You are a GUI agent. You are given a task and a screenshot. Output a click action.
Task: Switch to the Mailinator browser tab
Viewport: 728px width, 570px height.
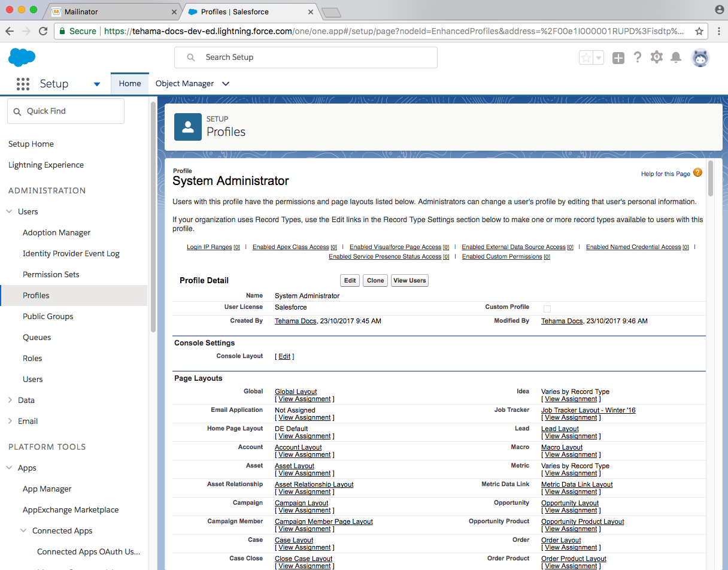click(114, 12)
